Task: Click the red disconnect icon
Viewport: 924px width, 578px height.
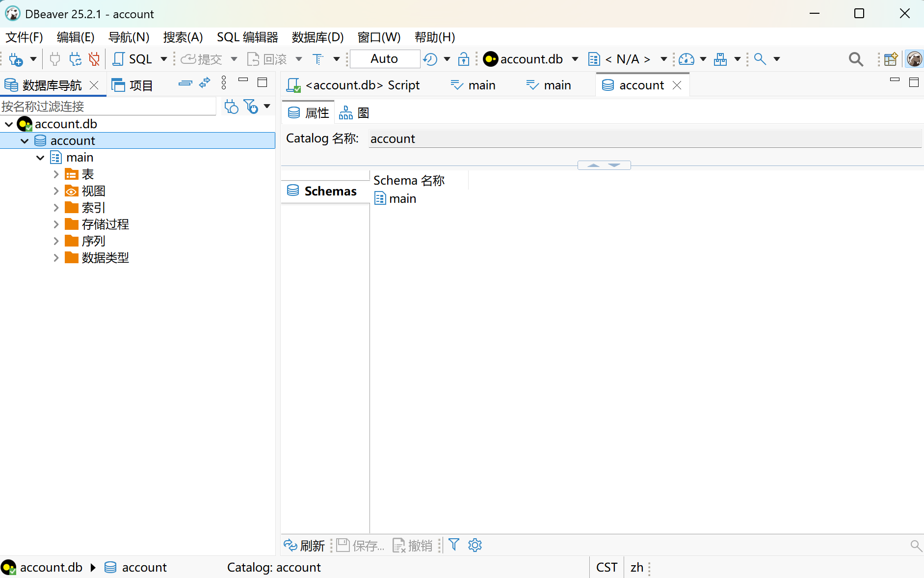Action: coord(94,59)
